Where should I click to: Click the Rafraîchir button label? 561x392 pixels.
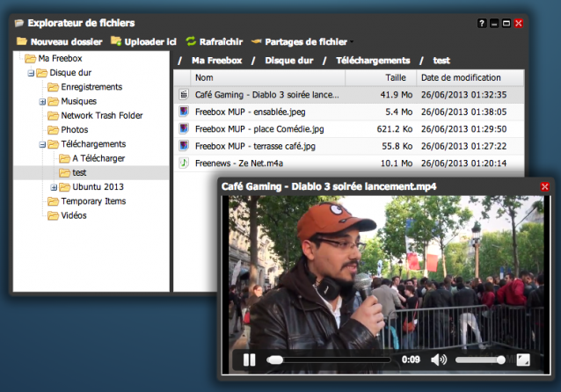(221, 42)
